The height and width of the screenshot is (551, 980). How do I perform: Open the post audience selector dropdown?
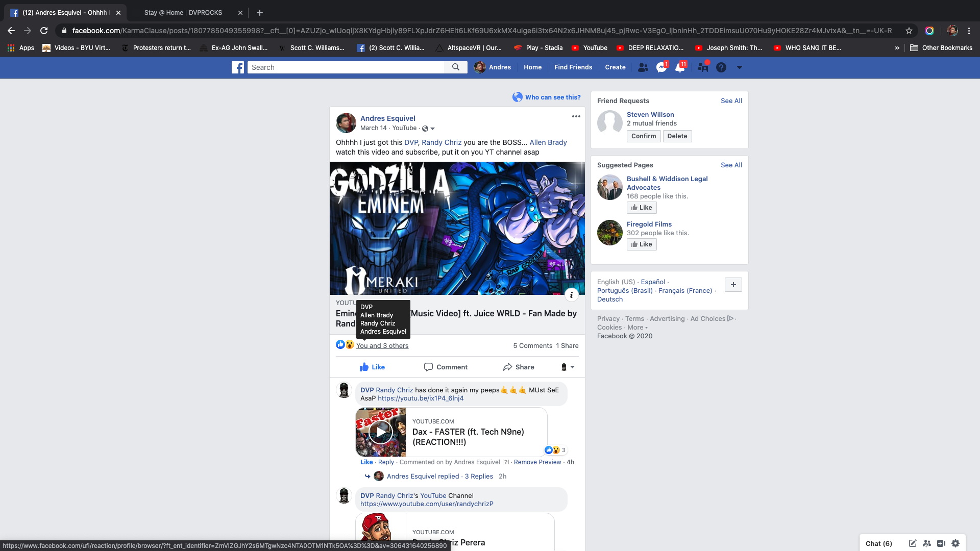[x=429, y=129]
